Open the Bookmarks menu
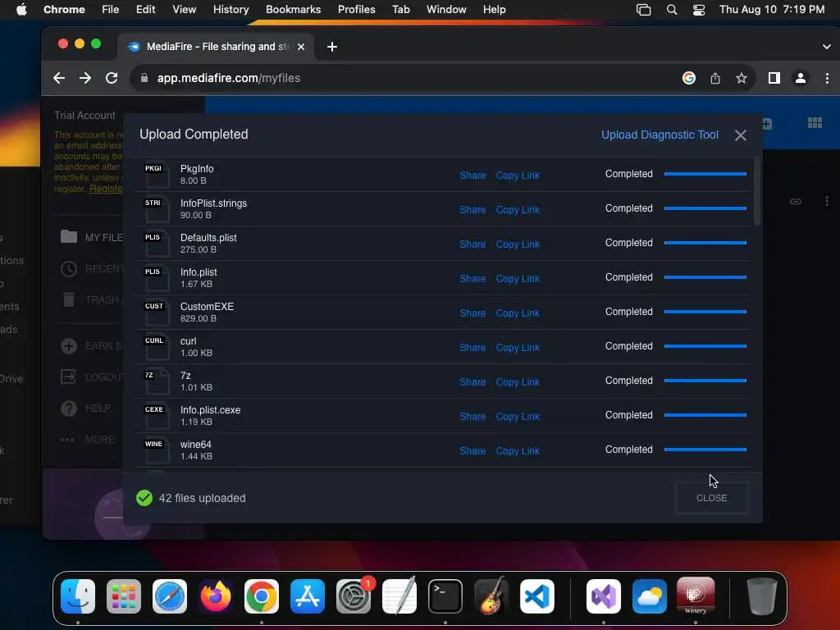This screenshot has width=840, height=630. [293, 10]
